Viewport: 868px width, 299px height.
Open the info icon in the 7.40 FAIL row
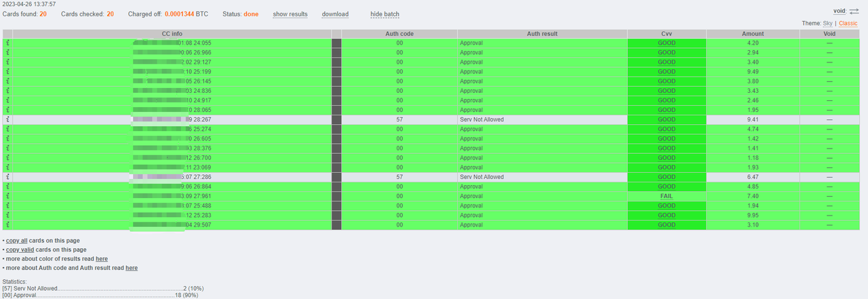[x=7, y=196]
